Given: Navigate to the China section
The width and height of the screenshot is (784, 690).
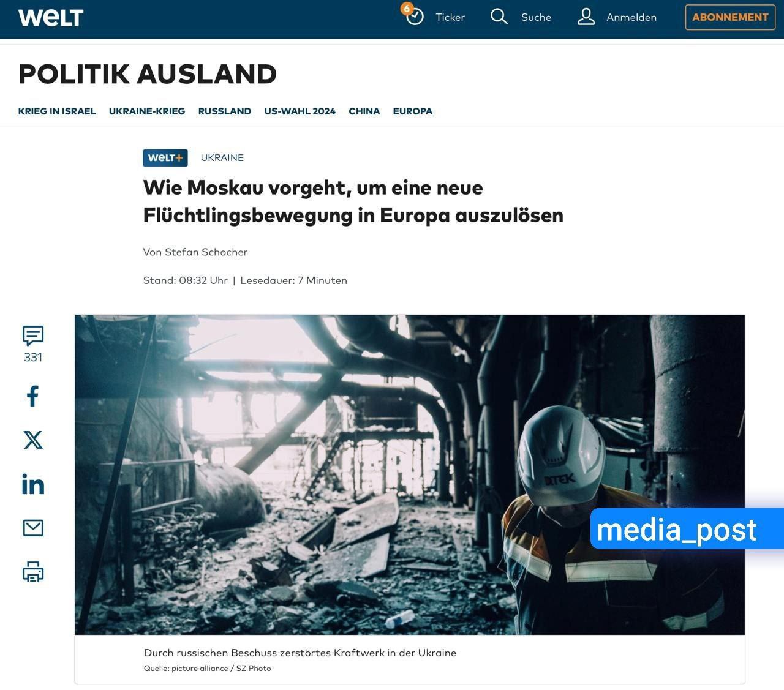Looking at the screenshot, I should point(364,111).
